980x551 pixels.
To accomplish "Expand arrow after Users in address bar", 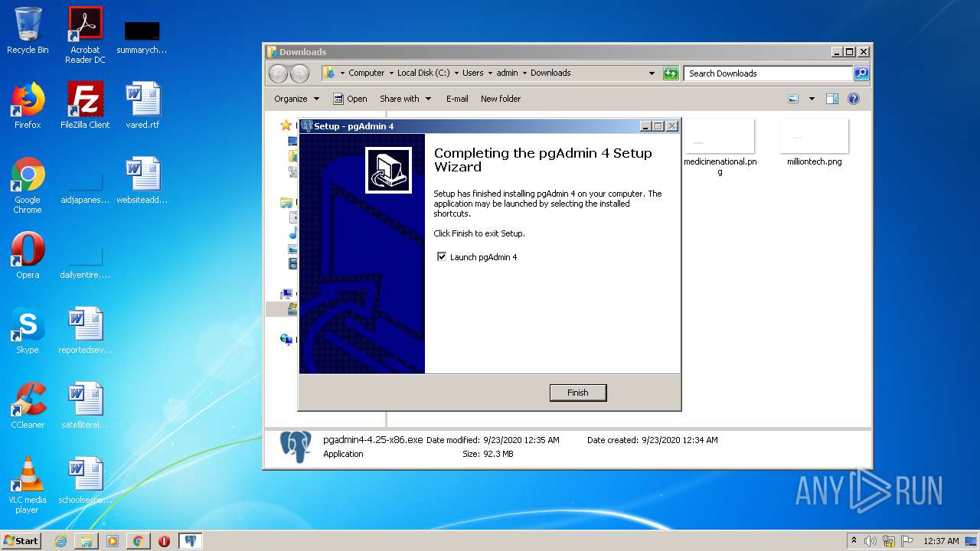I will 490,73.
